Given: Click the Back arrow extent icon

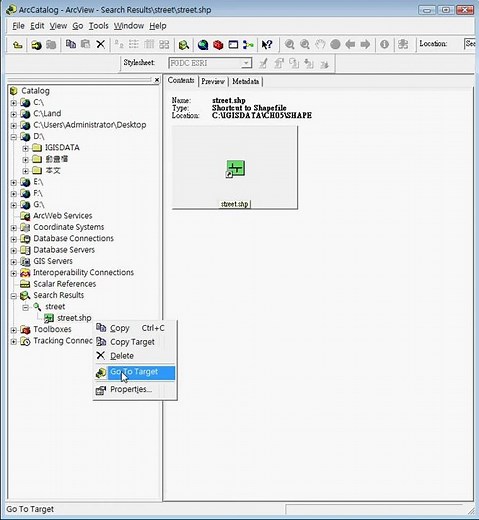Looking at the screenshot, I should tap(350, 44).
